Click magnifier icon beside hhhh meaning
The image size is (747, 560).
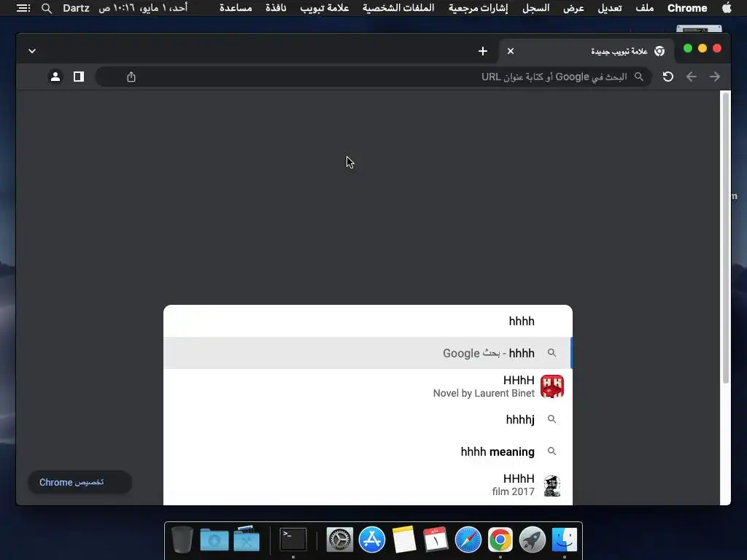551,451
